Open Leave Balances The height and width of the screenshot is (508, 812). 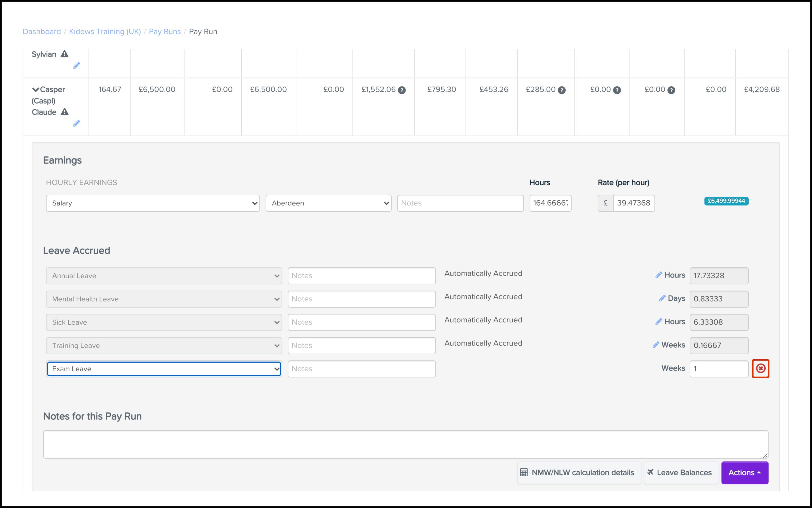(680, 473)
